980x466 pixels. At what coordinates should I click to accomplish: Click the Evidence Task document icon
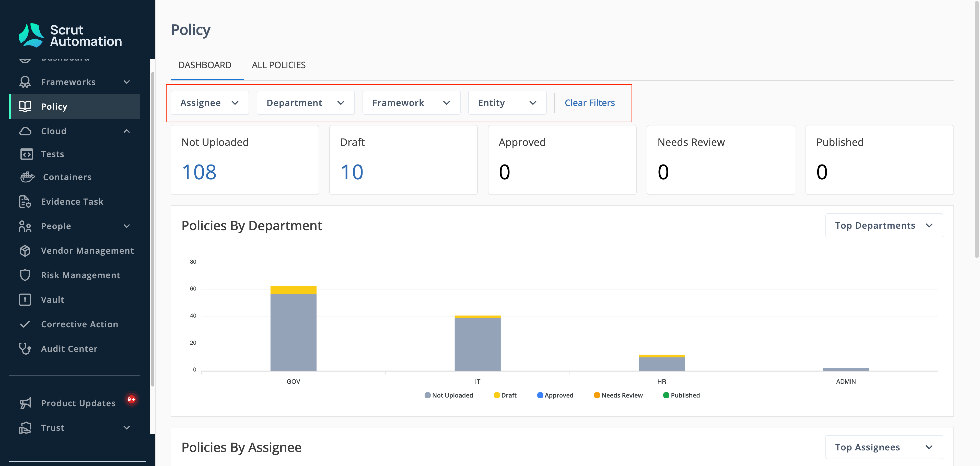tap(25, 202)
